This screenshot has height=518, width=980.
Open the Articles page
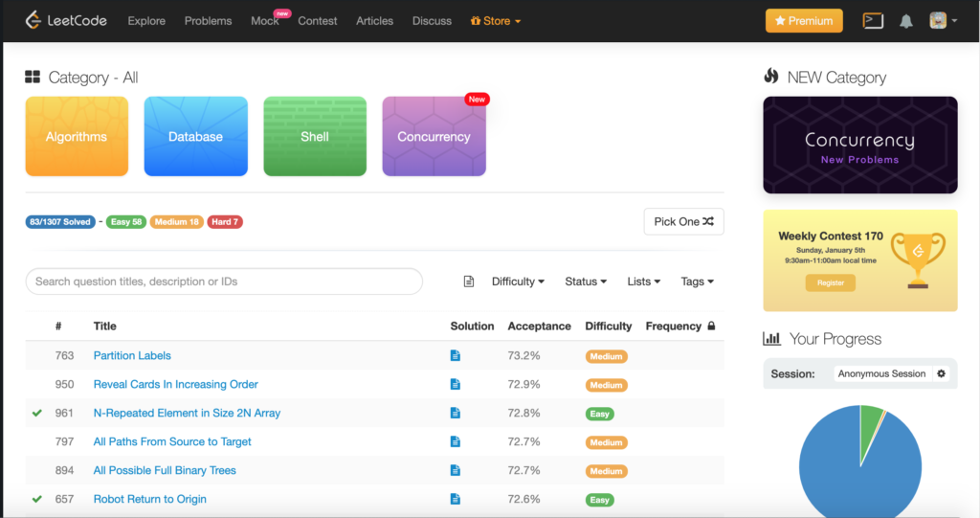coord(374,21)
